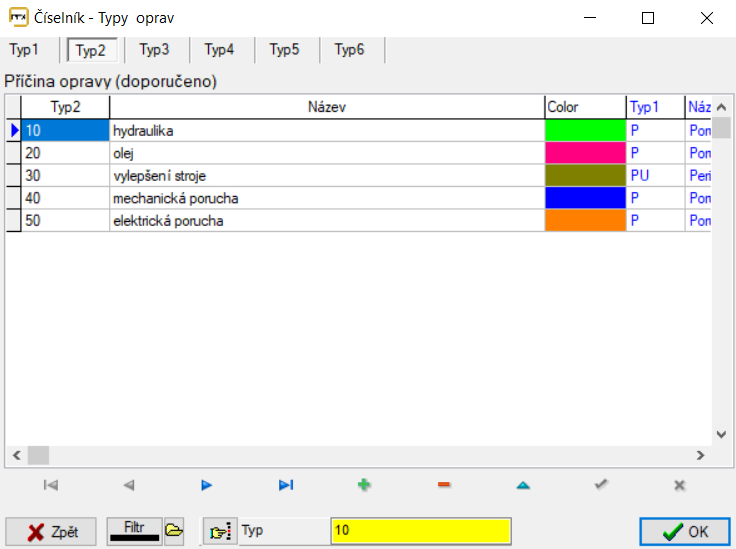Select cell with value 10
The height and width of the screenshot is (549, 736).
[65, 130]
